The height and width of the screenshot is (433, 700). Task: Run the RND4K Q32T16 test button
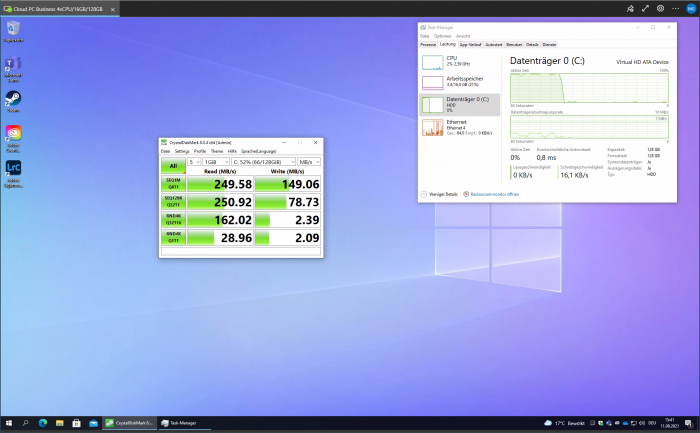(173, 219)
